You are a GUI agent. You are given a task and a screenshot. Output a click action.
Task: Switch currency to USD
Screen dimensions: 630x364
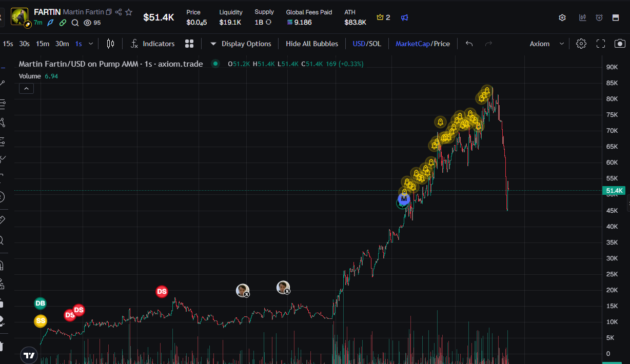click(359, 44)
